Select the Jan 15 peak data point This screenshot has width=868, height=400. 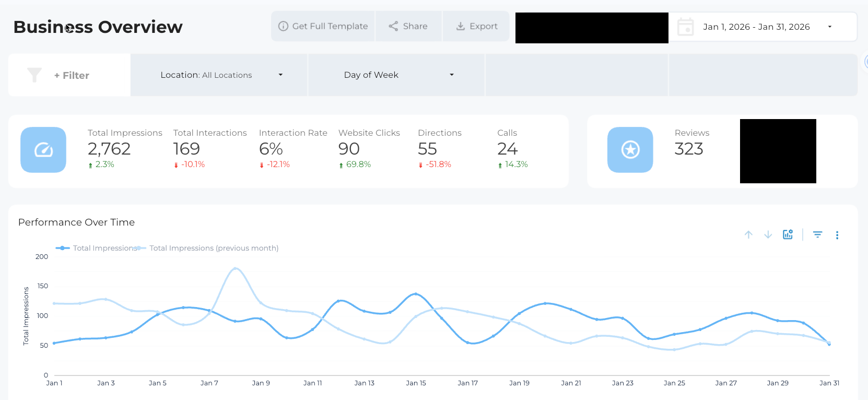click(x=416, y=294)
